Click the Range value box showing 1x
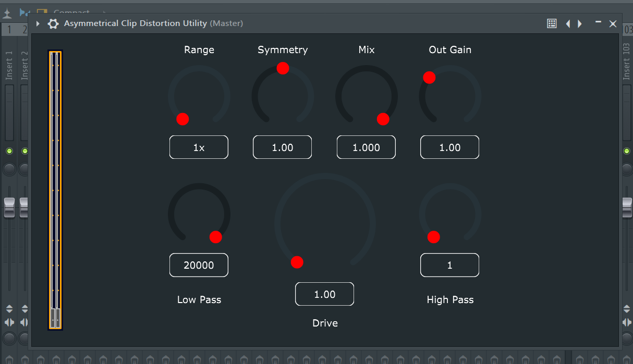The height and width of the screenshot is (364, 633). tap(199, 147)
